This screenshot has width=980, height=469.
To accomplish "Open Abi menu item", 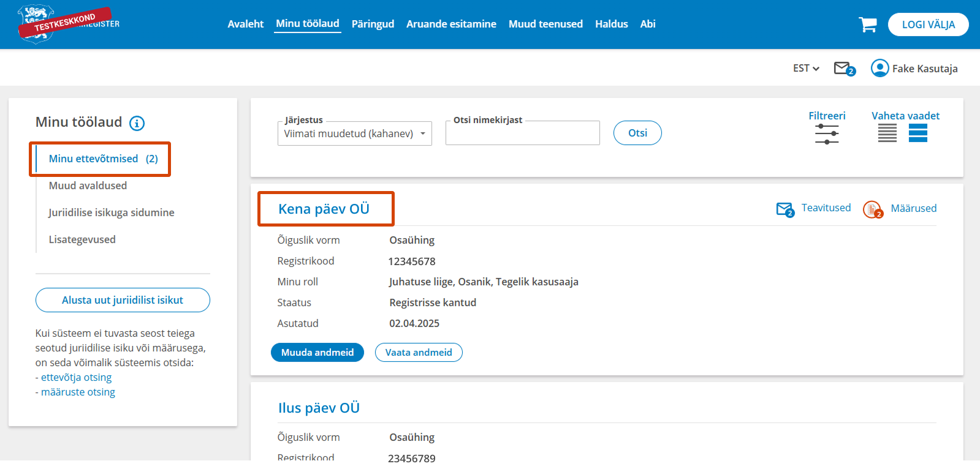I will coord(648,24).
